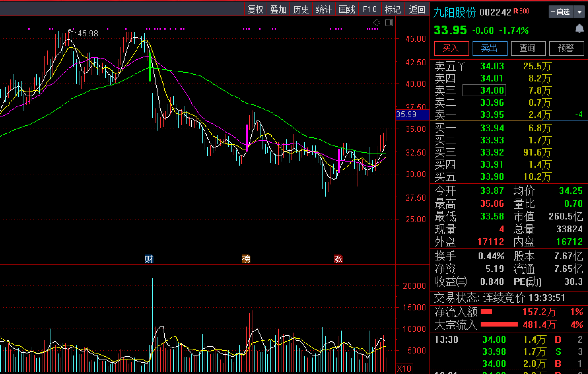Click the diamond icon above the chart
This screenshot has width=588, height=374.
377,23
